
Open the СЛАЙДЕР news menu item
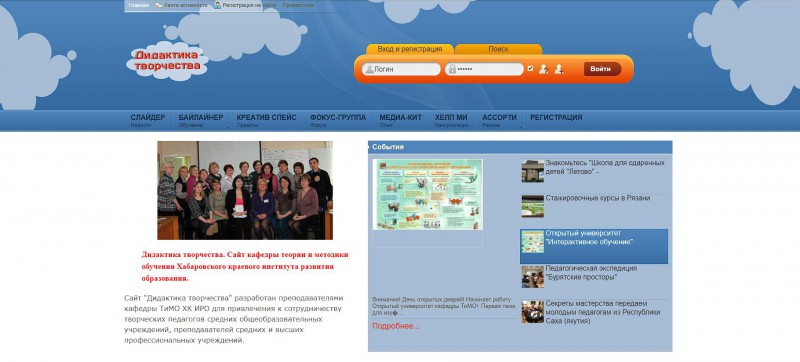(x=148, y=120)
